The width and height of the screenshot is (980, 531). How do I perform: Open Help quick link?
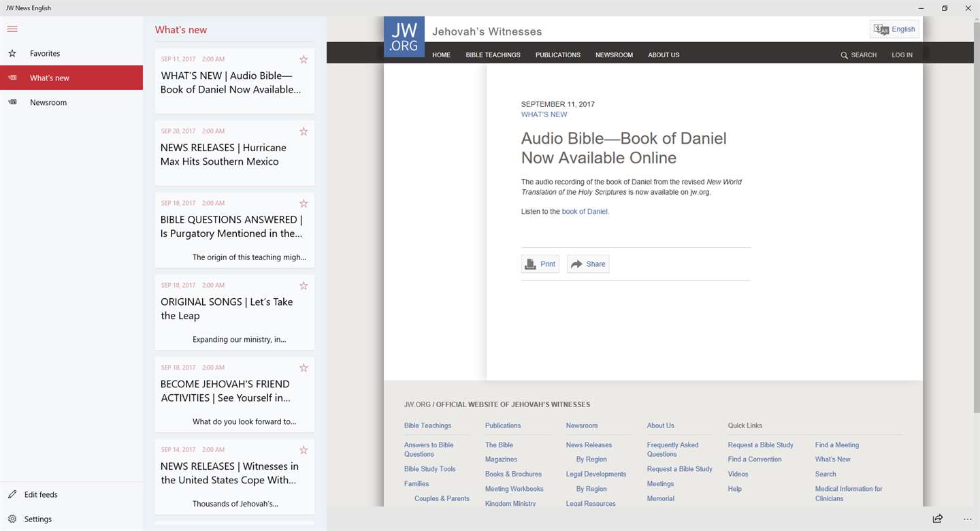point(735,489)
